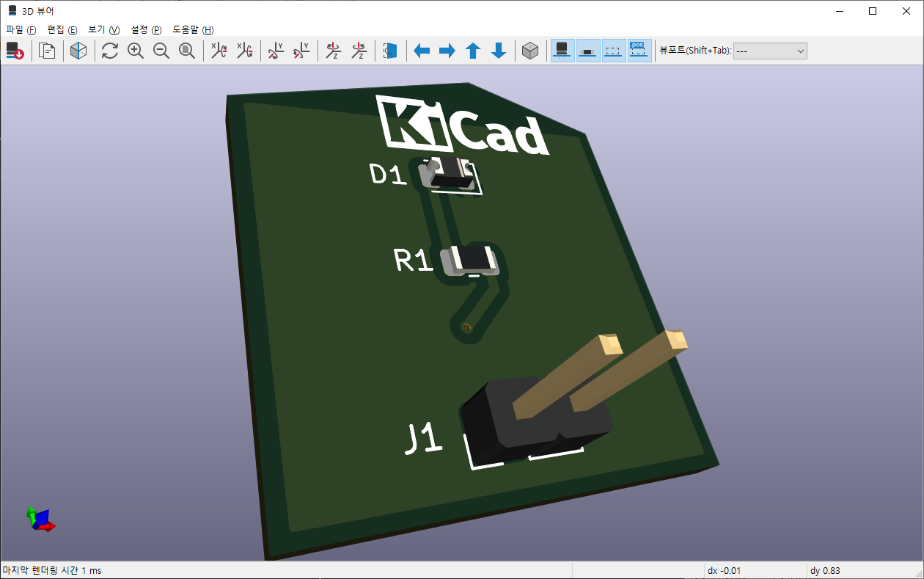
Task: Rotate Y clockwise icon
Action: [x=276, y=51]
